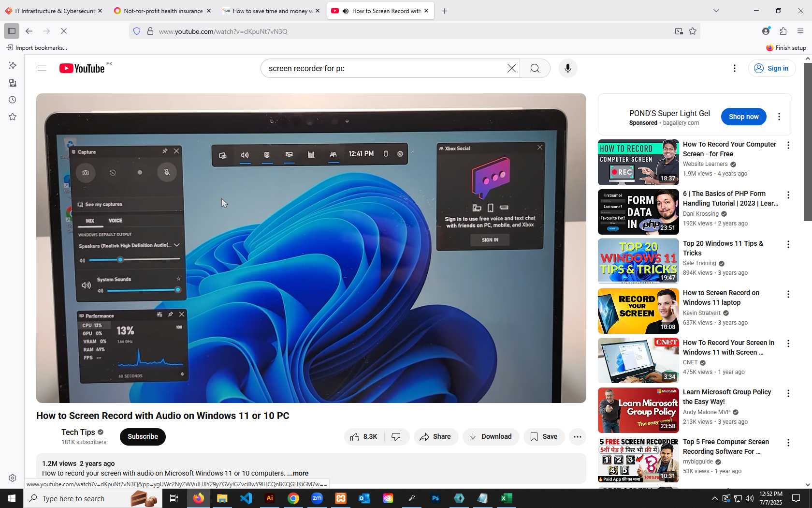Clear the search box text
Viewport: 812px width, 508px height.
511,68
